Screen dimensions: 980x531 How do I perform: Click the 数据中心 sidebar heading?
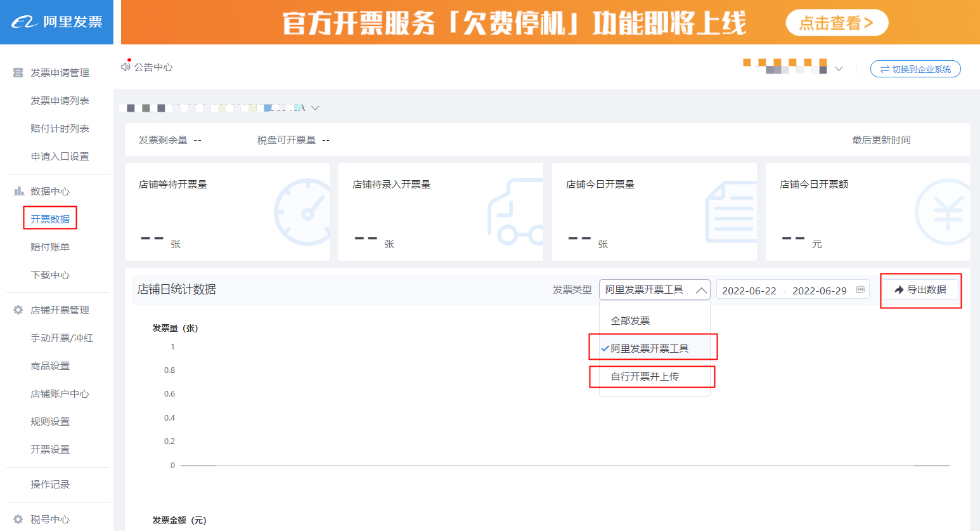(50, 192)
